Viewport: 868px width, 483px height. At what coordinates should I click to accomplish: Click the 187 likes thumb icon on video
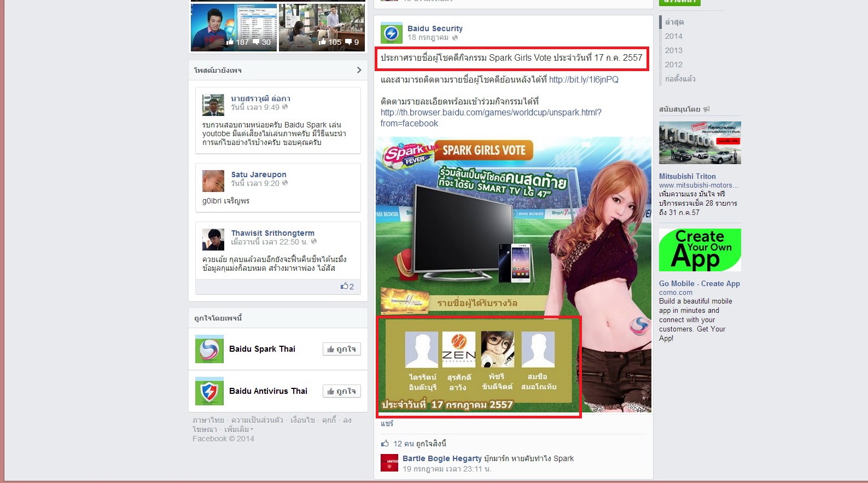[x=230, y=42]
